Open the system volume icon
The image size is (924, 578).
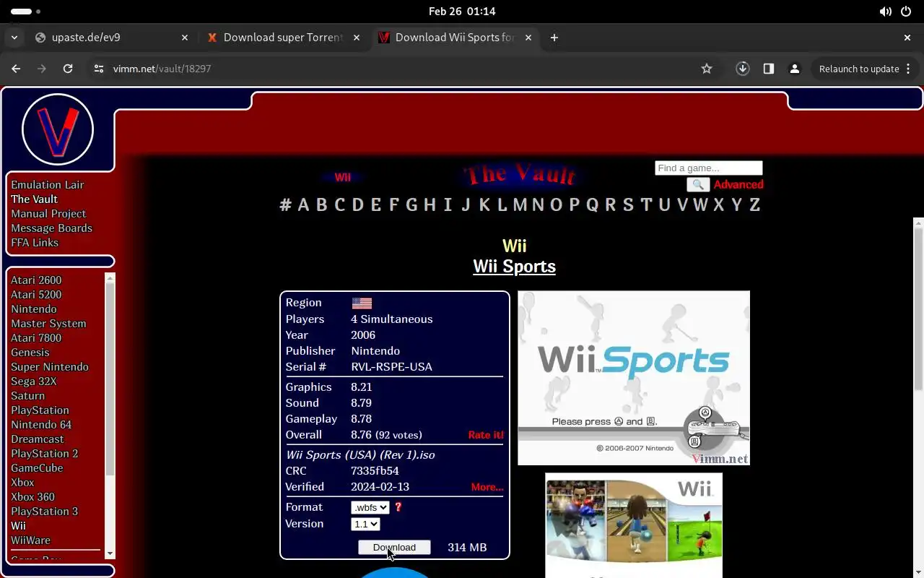coord(885,12)
